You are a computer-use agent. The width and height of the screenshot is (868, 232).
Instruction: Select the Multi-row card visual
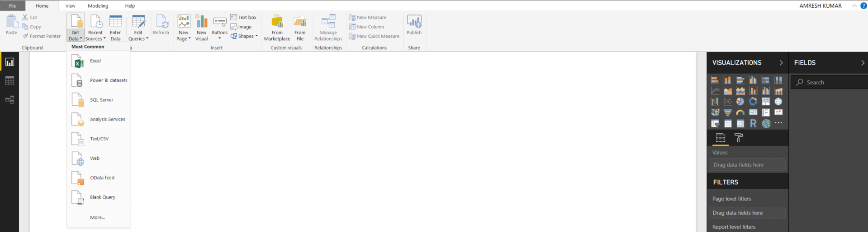click(x=766, y=112)
